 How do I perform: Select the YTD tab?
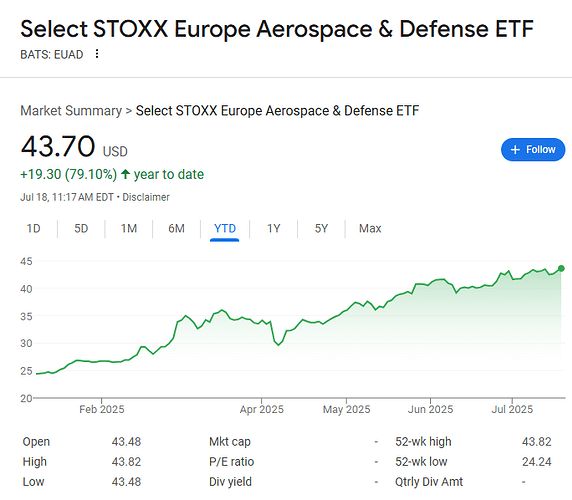(x=225, y=229)
